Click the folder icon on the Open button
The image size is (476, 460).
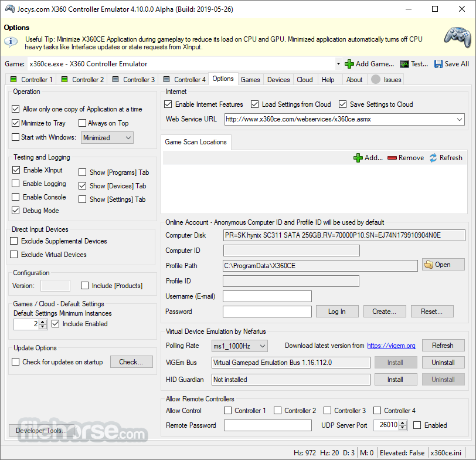[x=429, y=265]
